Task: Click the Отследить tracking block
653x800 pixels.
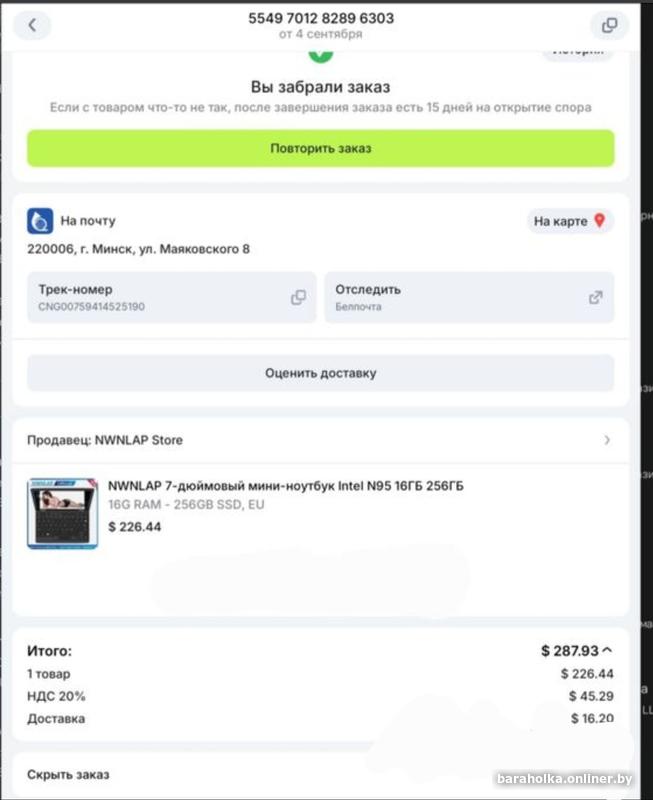Action: click(x=469, y=297)
